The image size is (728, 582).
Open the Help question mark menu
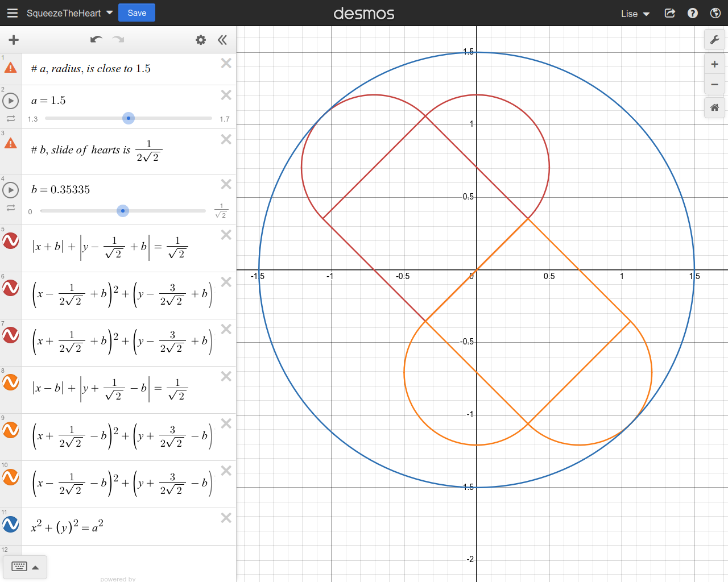pos(693,13)
